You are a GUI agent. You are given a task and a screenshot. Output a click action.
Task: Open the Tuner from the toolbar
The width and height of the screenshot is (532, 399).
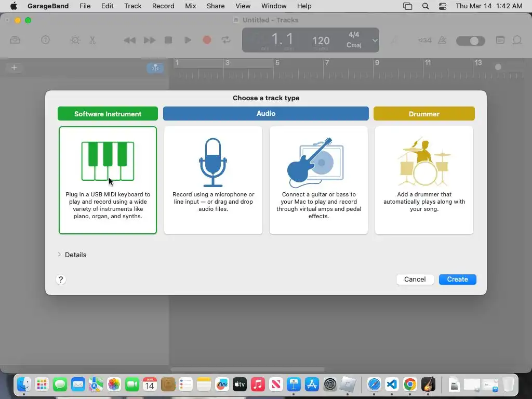[x=394, y=41]
